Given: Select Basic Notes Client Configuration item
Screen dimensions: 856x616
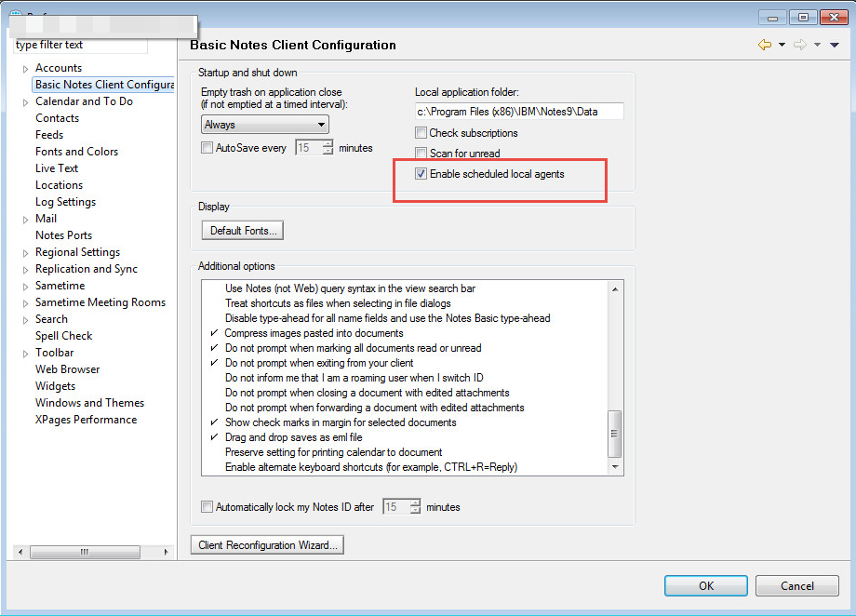Looking at the screenshot, I should (103, 85).
